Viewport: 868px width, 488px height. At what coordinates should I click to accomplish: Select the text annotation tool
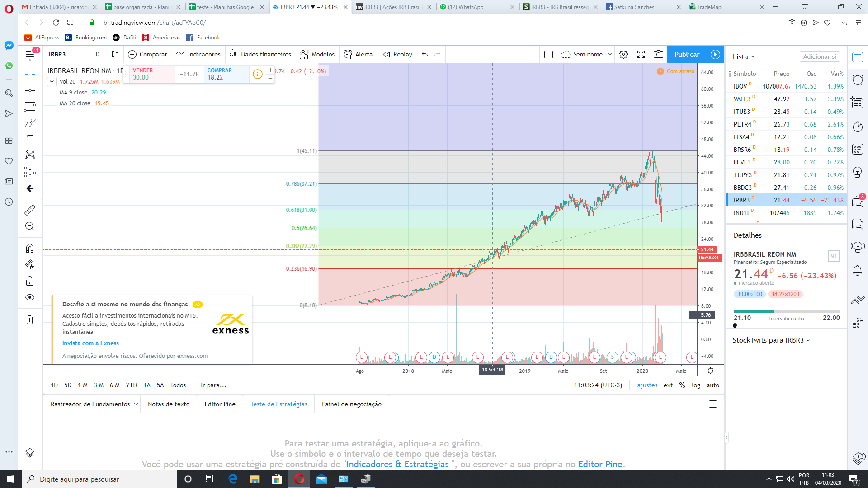pos(30,139)
